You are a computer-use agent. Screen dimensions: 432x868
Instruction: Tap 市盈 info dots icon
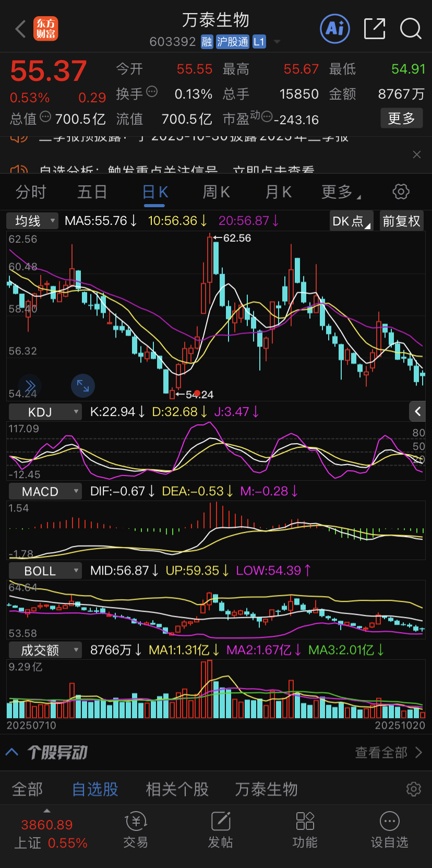[267, 116]
